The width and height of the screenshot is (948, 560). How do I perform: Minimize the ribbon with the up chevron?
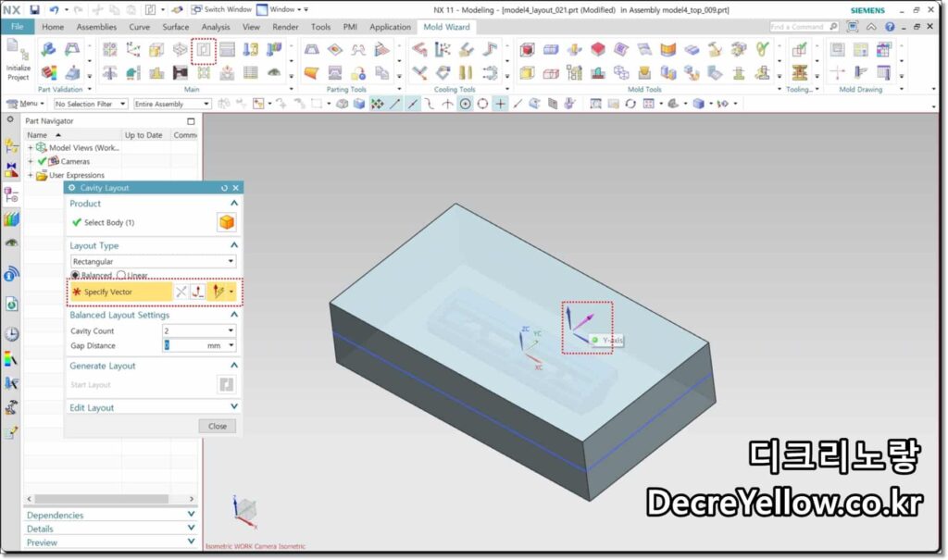coord(871,27)
